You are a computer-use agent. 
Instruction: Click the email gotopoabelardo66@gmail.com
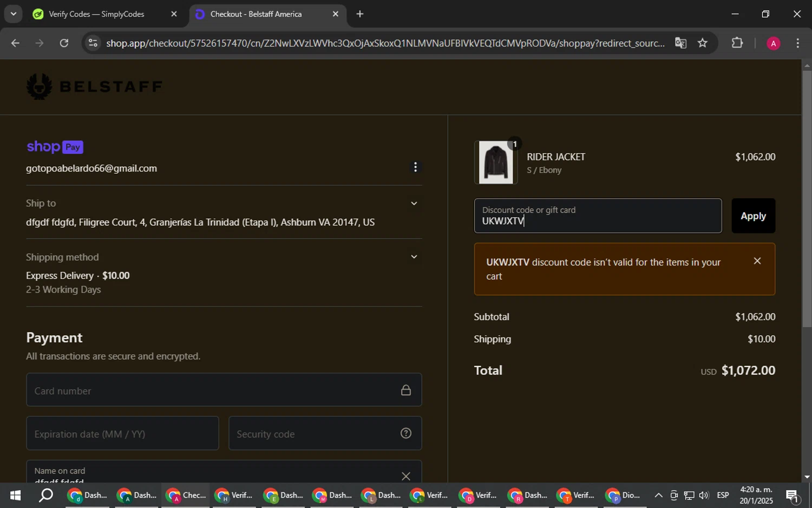click(x=91, y=168)
